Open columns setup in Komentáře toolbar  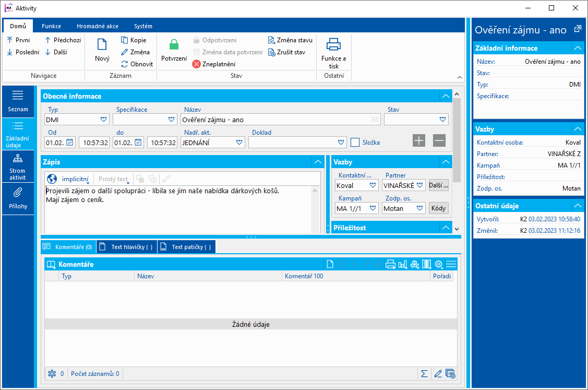coord(426,264)
